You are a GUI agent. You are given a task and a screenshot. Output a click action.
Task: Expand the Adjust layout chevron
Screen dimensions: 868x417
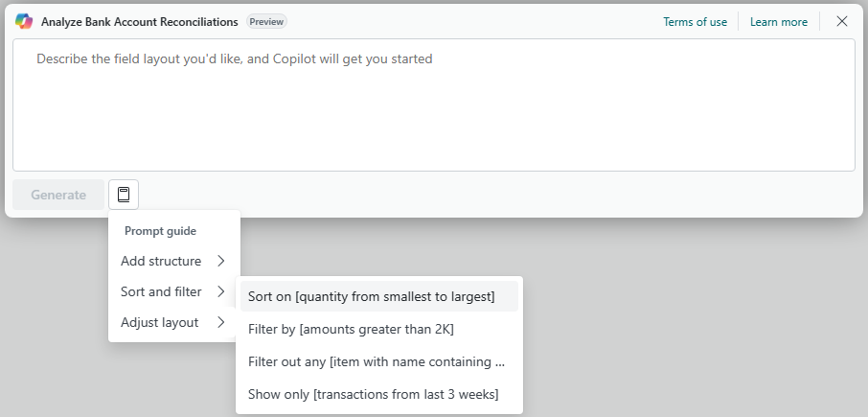221,322
